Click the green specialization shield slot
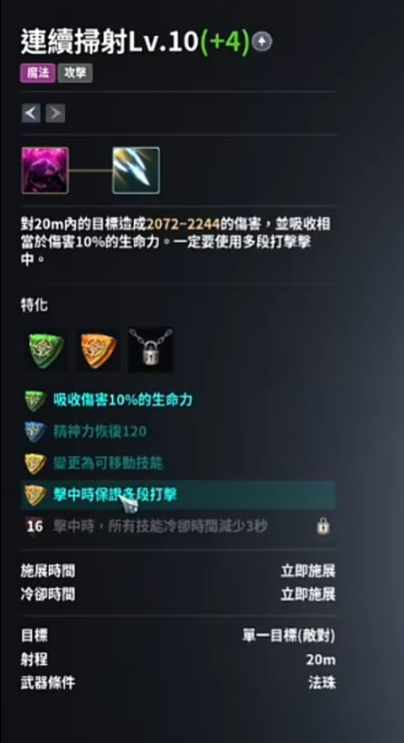The image size is (404, 743). (45, 351)
